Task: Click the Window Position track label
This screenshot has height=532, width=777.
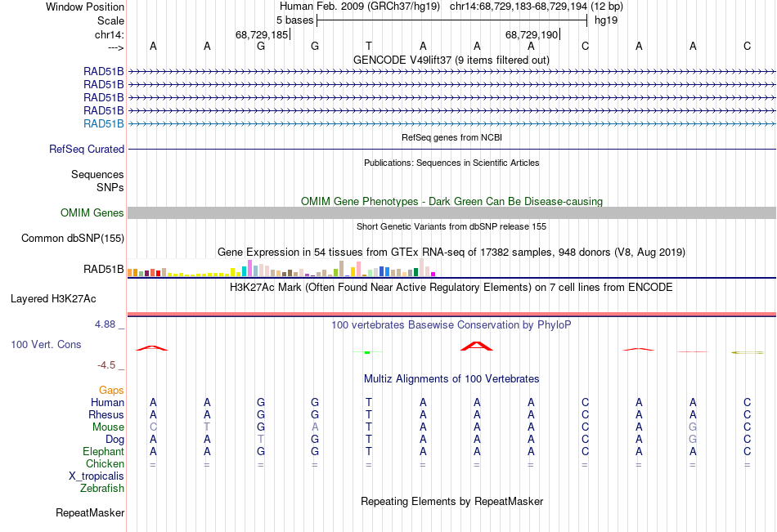Action: click(85, 7)
